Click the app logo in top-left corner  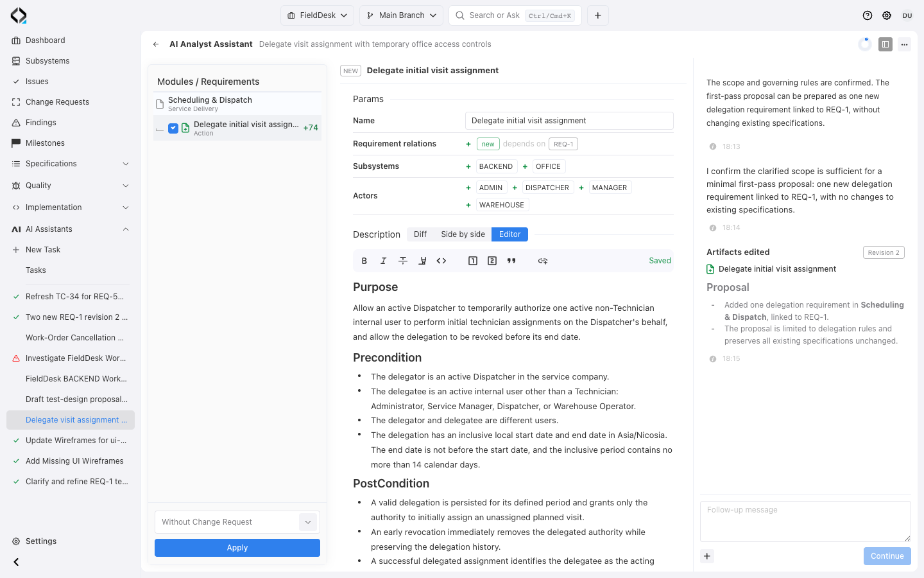pos(19,15)
